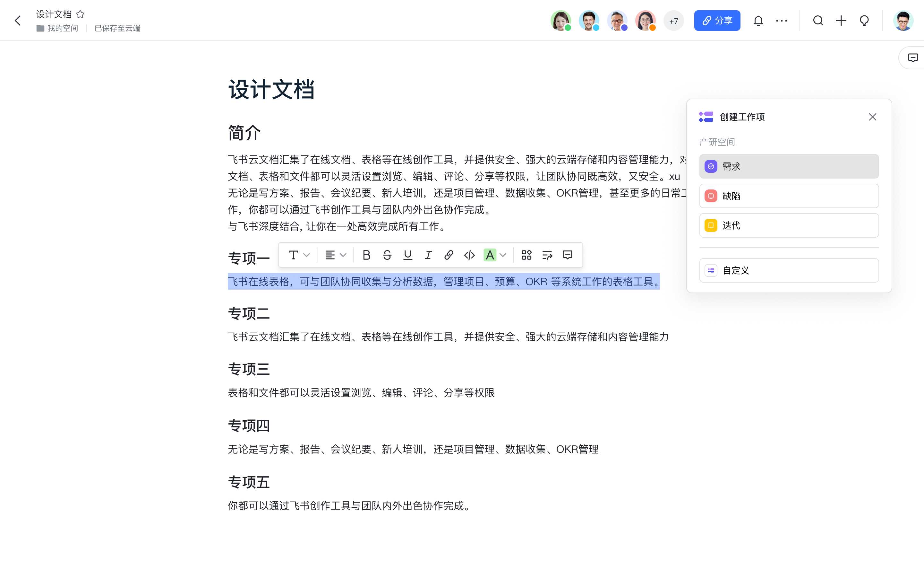Image resolution: width=924 pixels, height=578 pixels.
Task: Open your profile avatar menu
Action: click(903, 21)
